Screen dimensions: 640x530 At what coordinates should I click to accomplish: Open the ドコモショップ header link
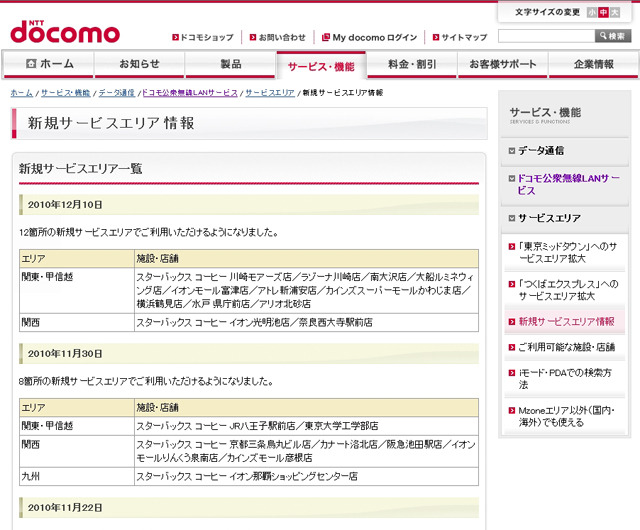[207, 37]
